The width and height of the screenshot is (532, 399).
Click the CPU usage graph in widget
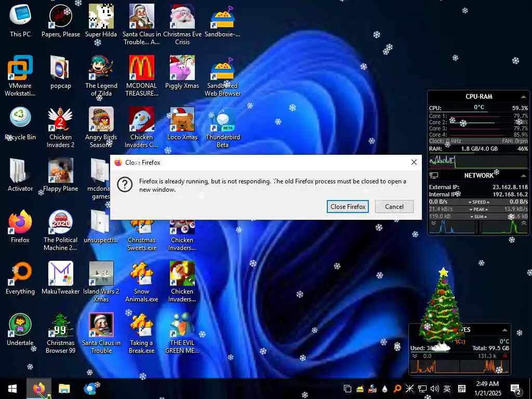(x=478, y=161)
